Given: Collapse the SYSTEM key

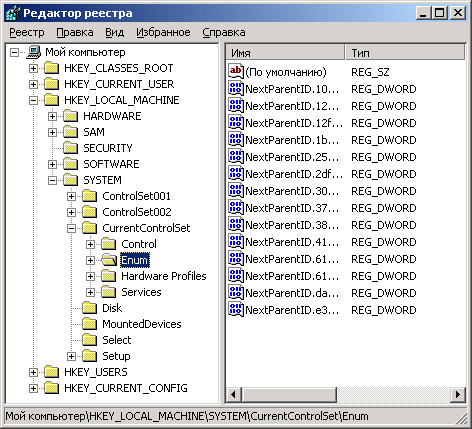Looking at the screenshot, I should [x=52, y=180].
